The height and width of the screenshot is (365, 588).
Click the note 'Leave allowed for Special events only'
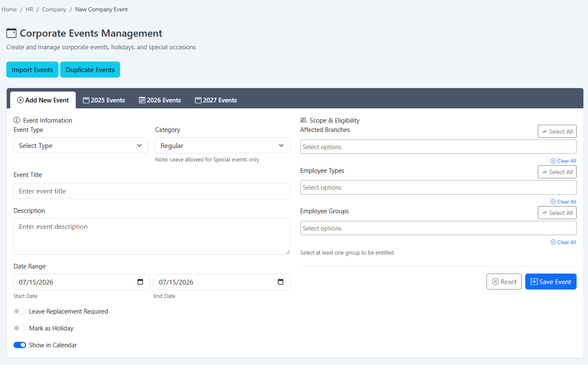pos(207,160)
